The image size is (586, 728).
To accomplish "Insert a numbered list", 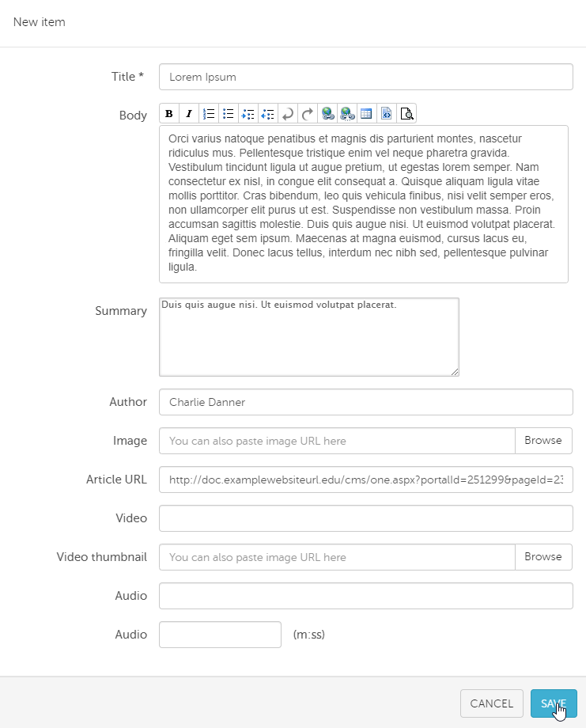I will 209,114.
